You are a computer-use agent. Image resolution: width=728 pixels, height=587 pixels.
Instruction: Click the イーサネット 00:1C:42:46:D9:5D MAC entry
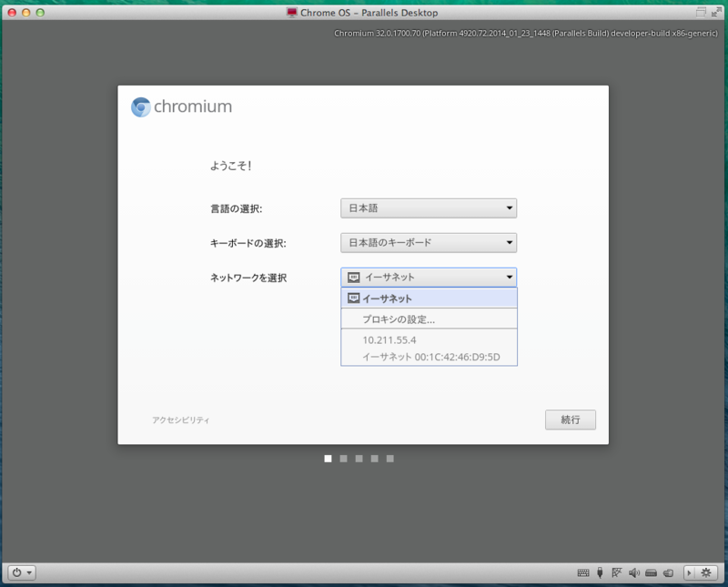pyautogui.click(x=430, y=357)
